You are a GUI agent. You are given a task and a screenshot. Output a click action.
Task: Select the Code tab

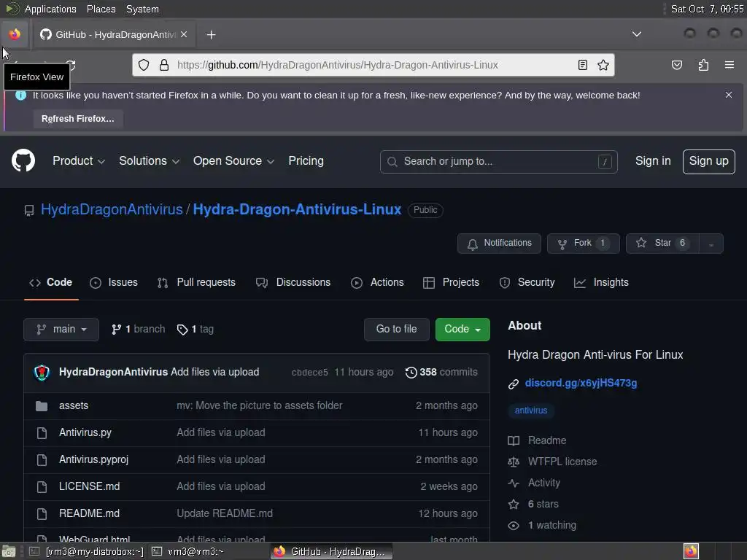51,282
